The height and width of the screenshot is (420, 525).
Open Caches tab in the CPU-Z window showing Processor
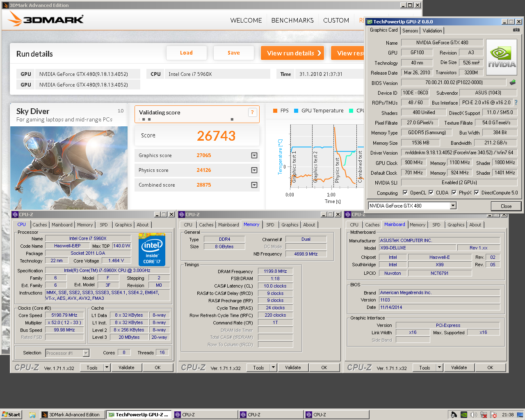pos(40,225)
